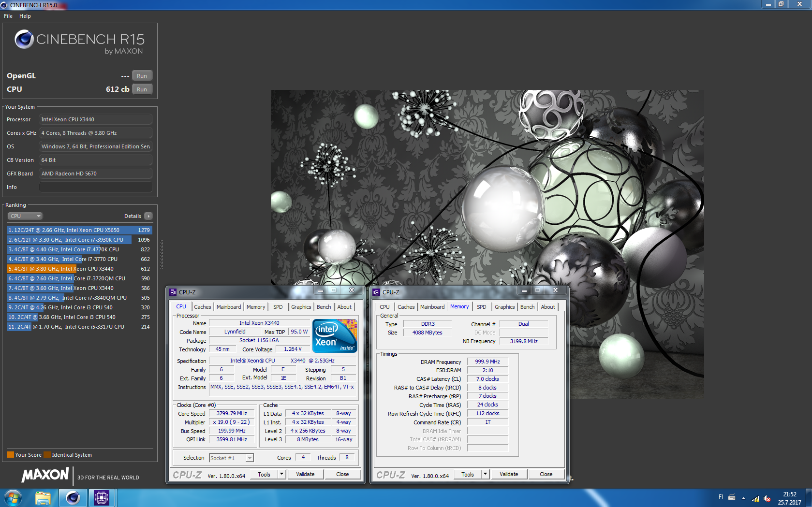Click the Identical System legend swatch
Image resolution: width=812 pixels, height=507 pixels.
click(x=47, y=455)
